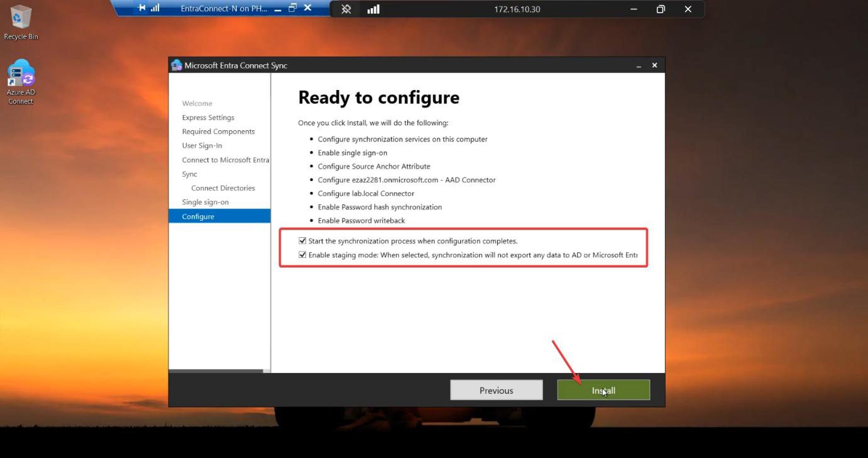The image size is (868, 458).
Task: Close the EntraConnect-N session bar
Action: pyautogui.click(x=307, y=8)
